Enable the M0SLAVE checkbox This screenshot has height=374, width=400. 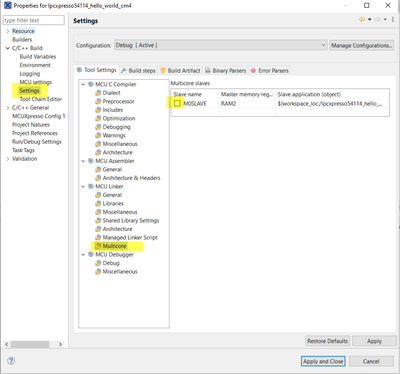point(177,104)
